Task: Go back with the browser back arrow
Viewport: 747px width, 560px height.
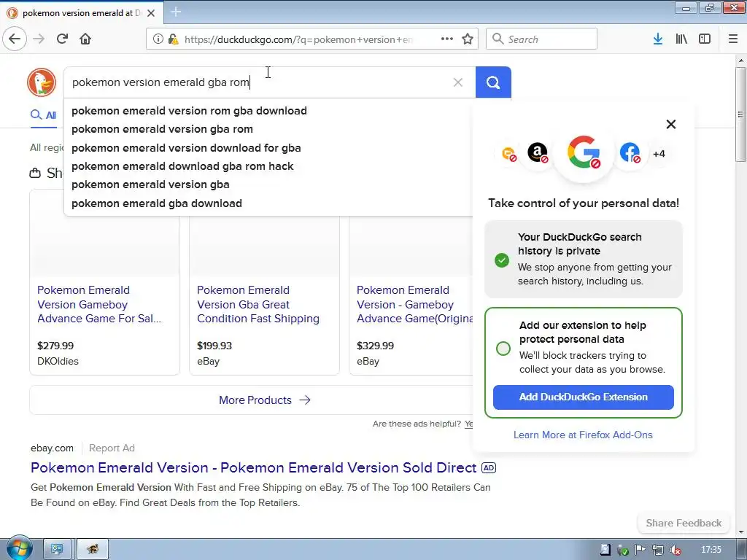Action: pyautogui.click(x=15, y=39)
